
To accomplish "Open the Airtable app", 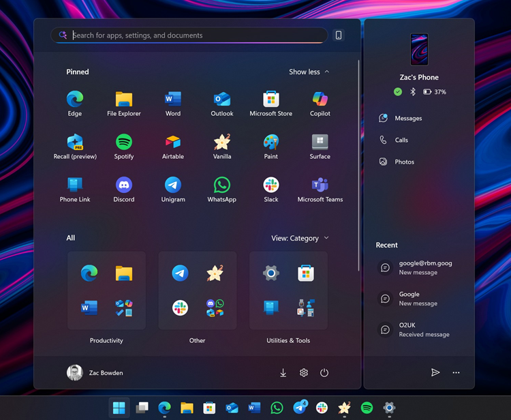I will pos(173,147).
